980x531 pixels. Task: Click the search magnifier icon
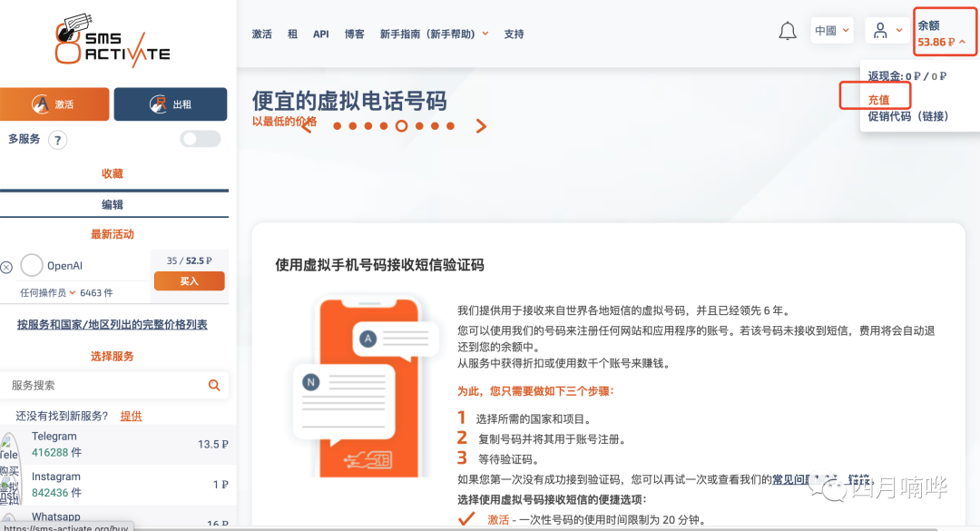(x=214, y=385)
